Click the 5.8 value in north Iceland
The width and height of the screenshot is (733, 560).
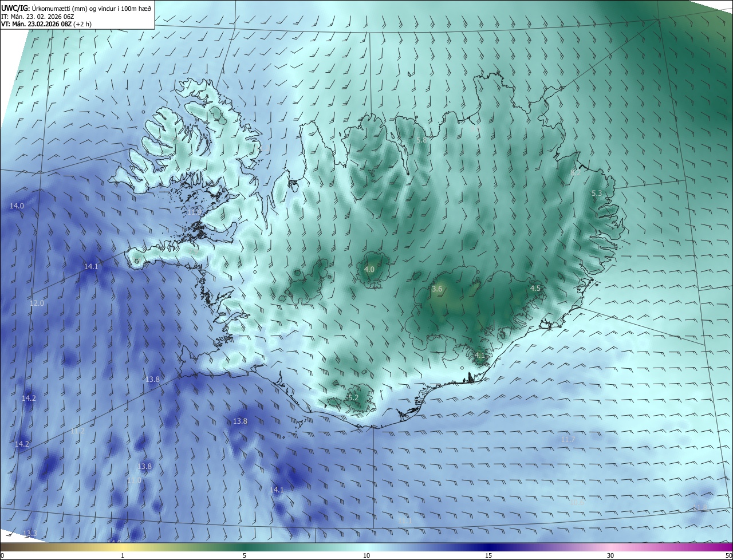421,140
